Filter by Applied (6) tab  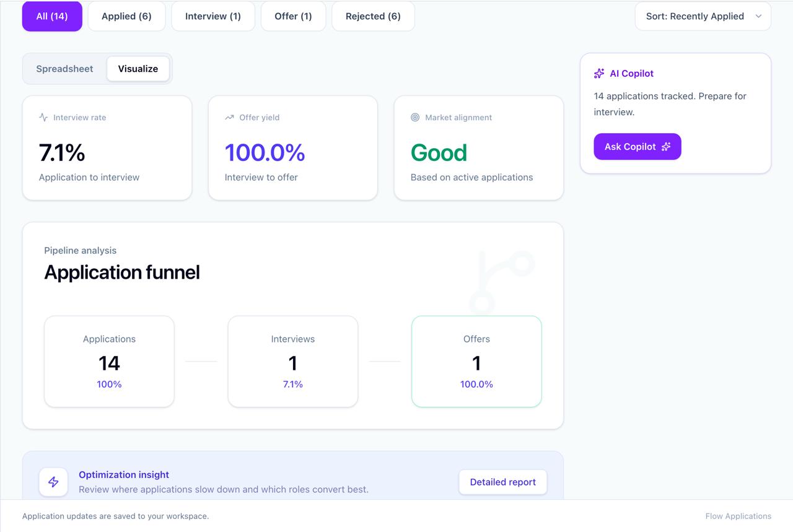coord(126,16)
